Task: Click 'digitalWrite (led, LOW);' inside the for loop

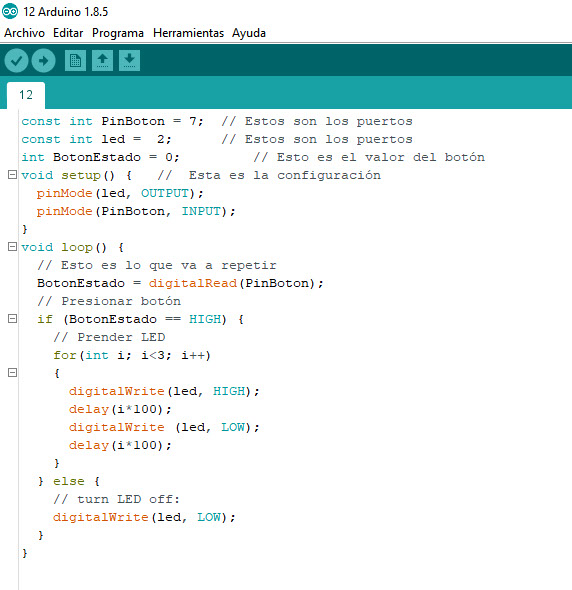Action: point(164,427)
